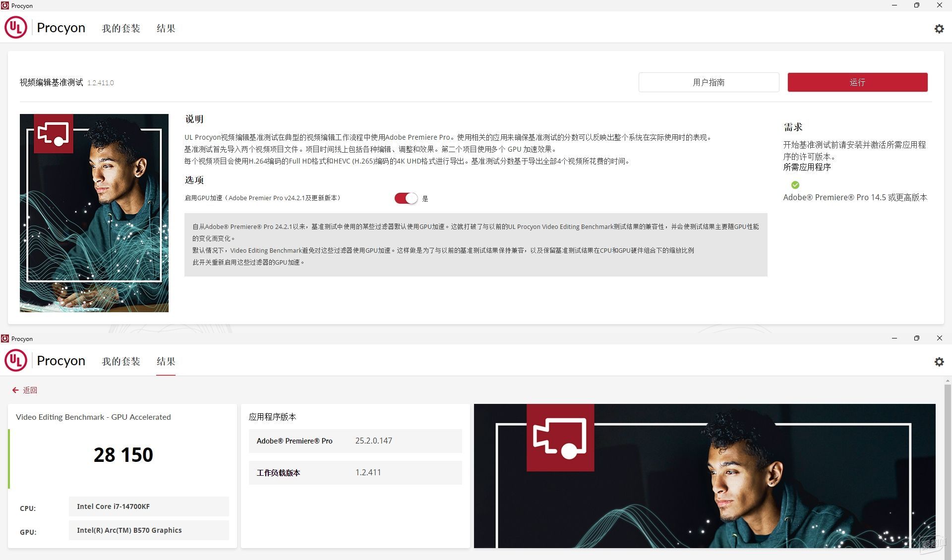Open the 用户指南 button
Screen dimensions: 952x560
[x=709, y=82]
